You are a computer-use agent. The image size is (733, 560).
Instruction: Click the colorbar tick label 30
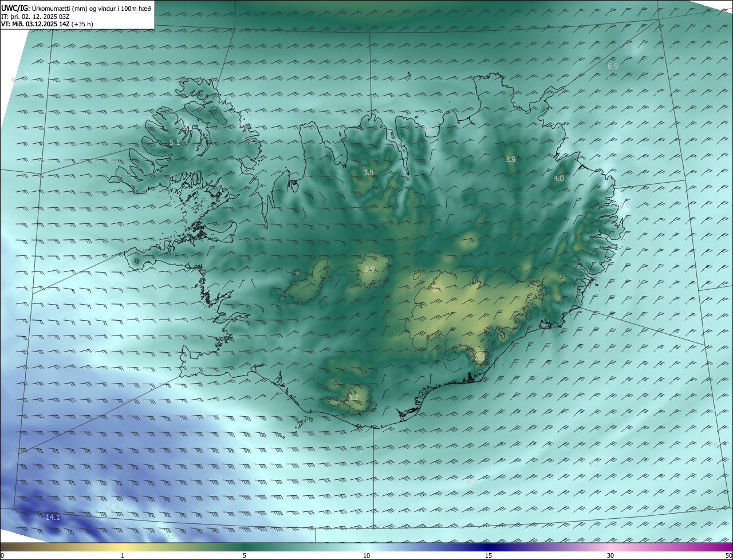pos(610,555)
